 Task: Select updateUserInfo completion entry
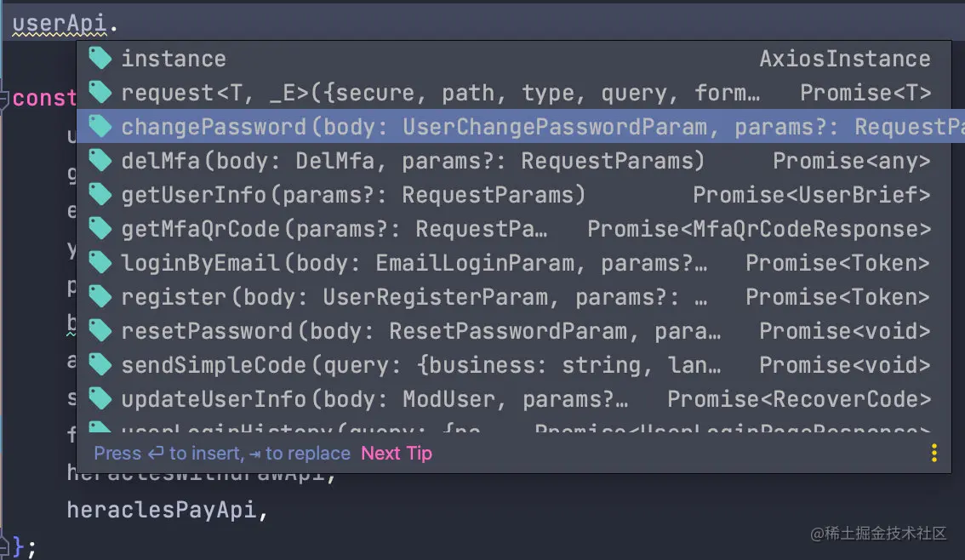pyautogui.click(x=514, y=399)
